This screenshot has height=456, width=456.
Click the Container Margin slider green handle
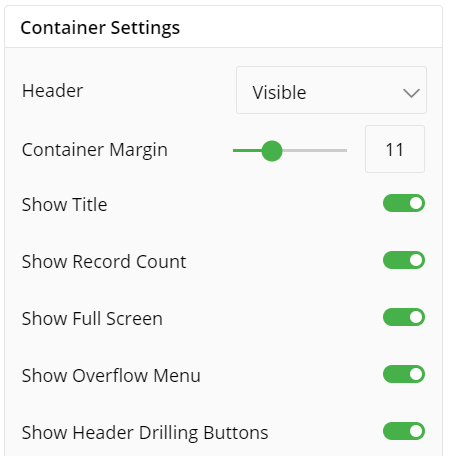[272, 151]
